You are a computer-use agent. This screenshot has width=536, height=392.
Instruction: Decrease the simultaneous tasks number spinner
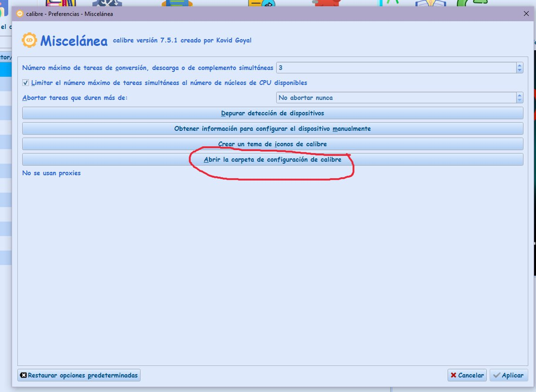(519, 70)
